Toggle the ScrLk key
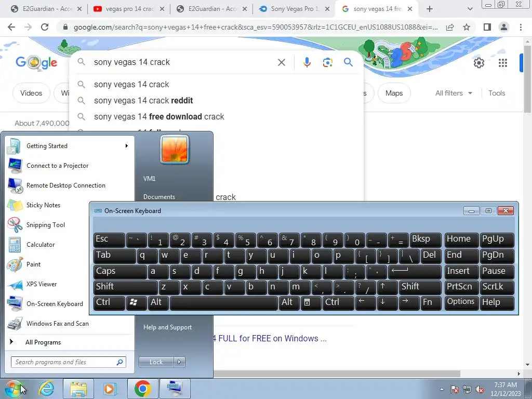Screen dimensions: 532x399 click(497, 287)
